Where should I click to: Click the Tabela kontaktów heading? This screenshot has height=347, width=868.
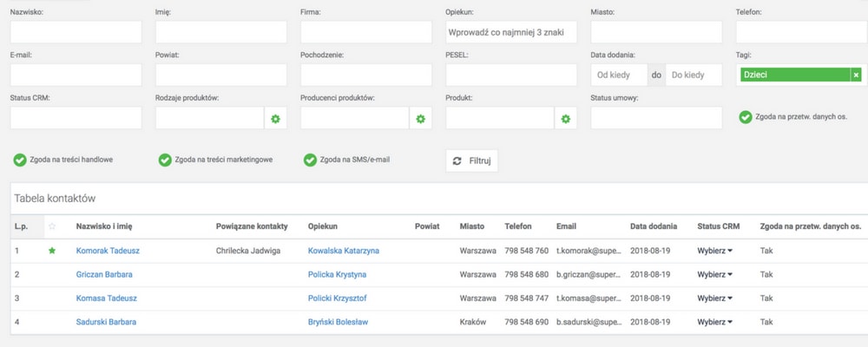point(55,198)
